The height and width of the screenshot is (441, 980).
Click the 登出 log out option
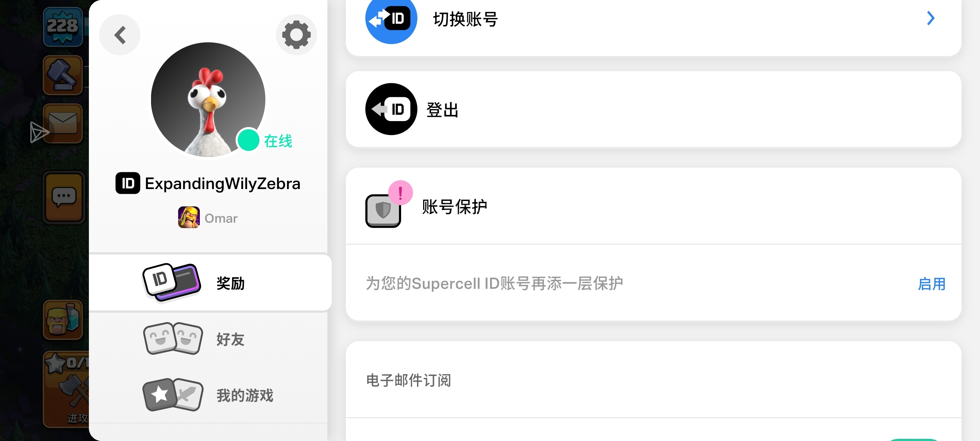click(653, 109)
